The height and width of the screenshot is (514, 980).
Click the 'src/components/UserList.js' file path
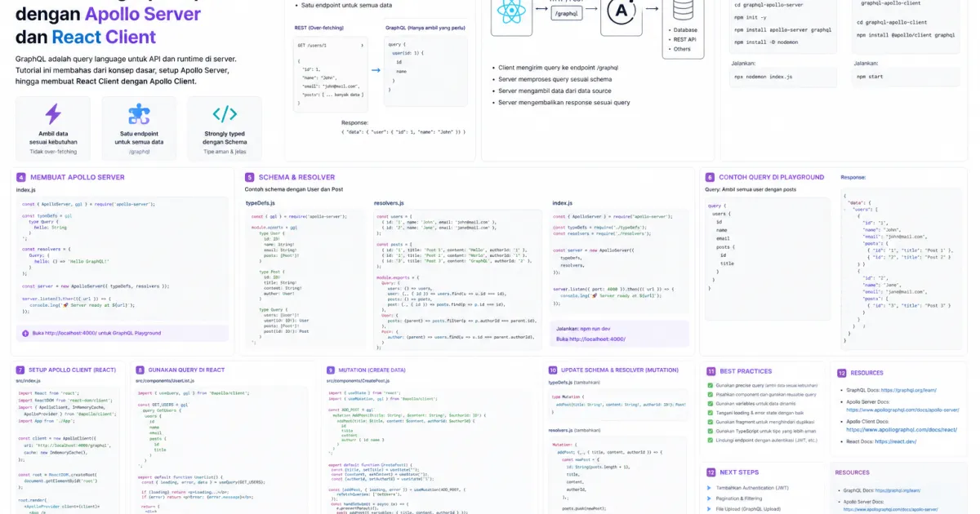click(x=165, y=381)
